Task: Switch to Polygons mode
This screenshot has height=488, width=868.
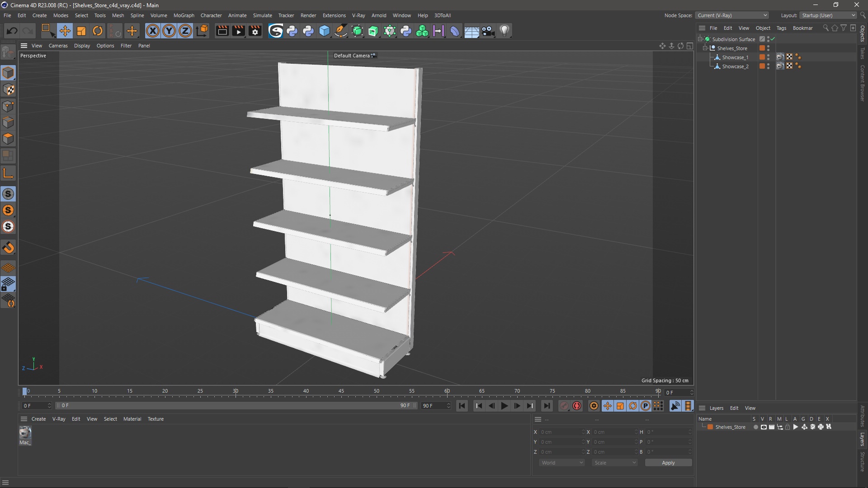Action: tap(8, 139)
